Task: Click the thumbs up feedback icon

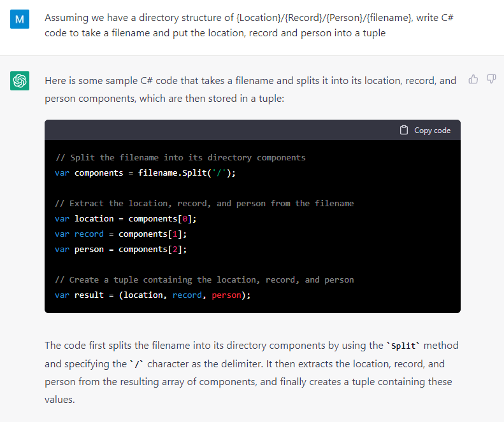Action: pyautogui.click(x=473, y=80)
